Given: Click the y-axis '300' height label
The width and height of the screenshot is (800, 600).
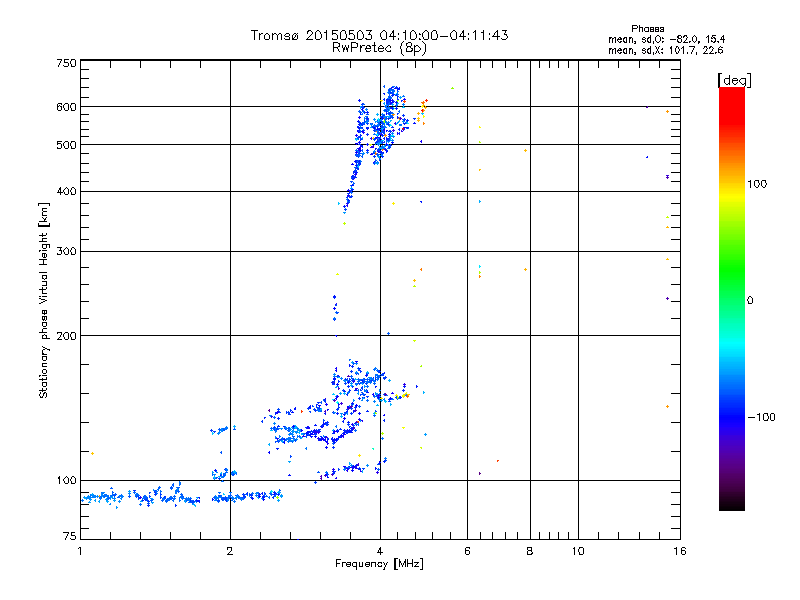Looking at the screenshot, I should coord(66,252).
